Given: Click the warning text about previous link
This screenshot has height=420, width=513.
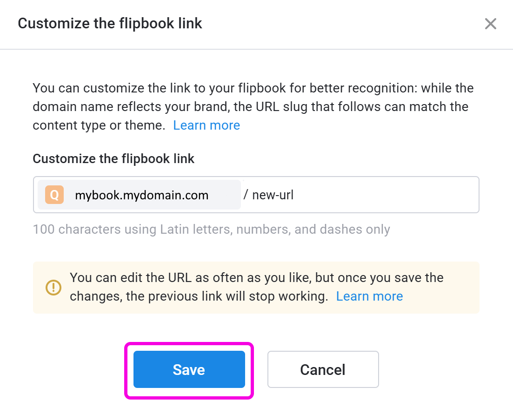Looking at the screenshot, I should 199,296.
